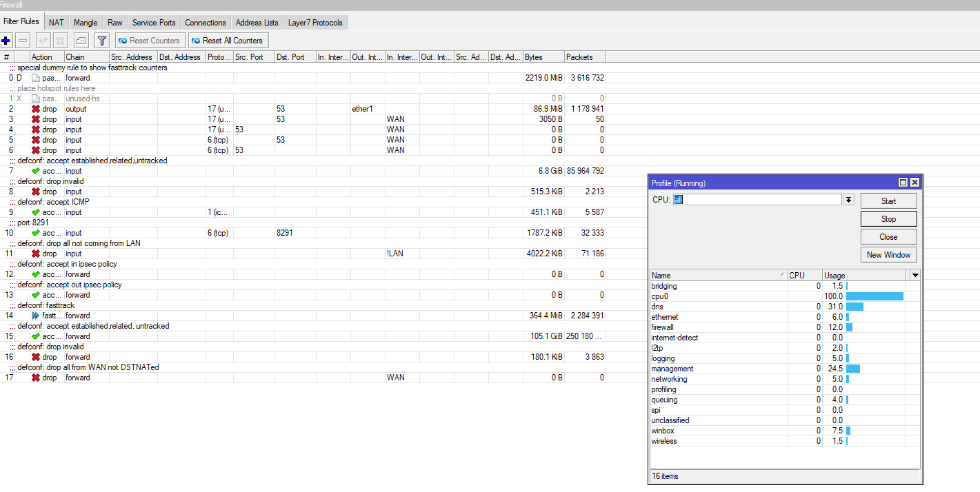Sort rules by Bytes column header
The height and width of the screenshot is (492, 980).
[543, 57]
